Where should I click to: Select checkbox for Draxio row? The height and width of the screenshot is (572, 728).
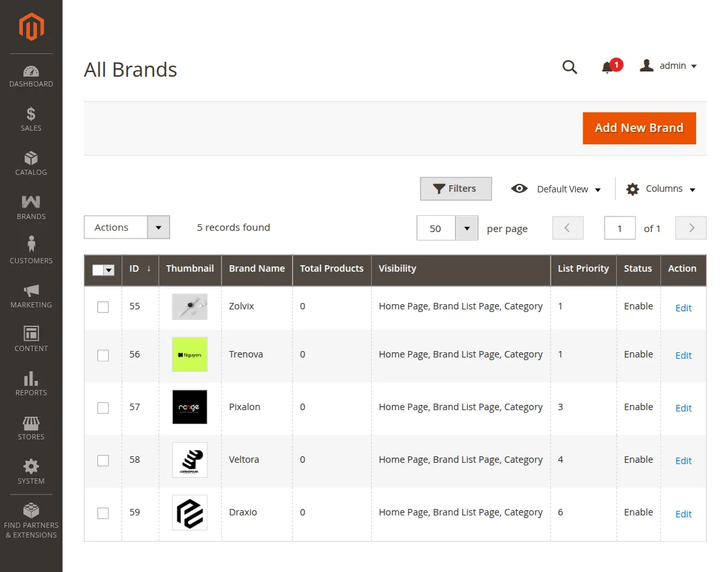pos(103,513)
